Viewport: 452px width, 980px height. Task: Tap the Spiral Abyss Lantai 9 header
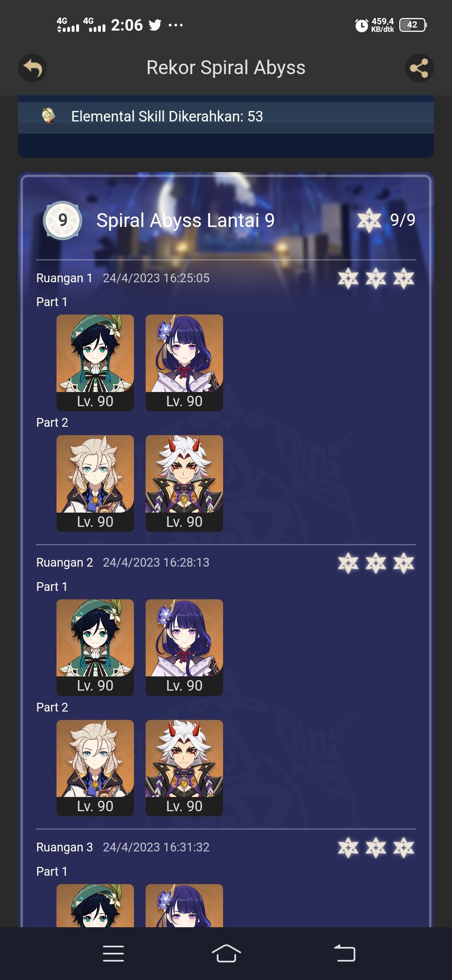(x=185, y=220)
